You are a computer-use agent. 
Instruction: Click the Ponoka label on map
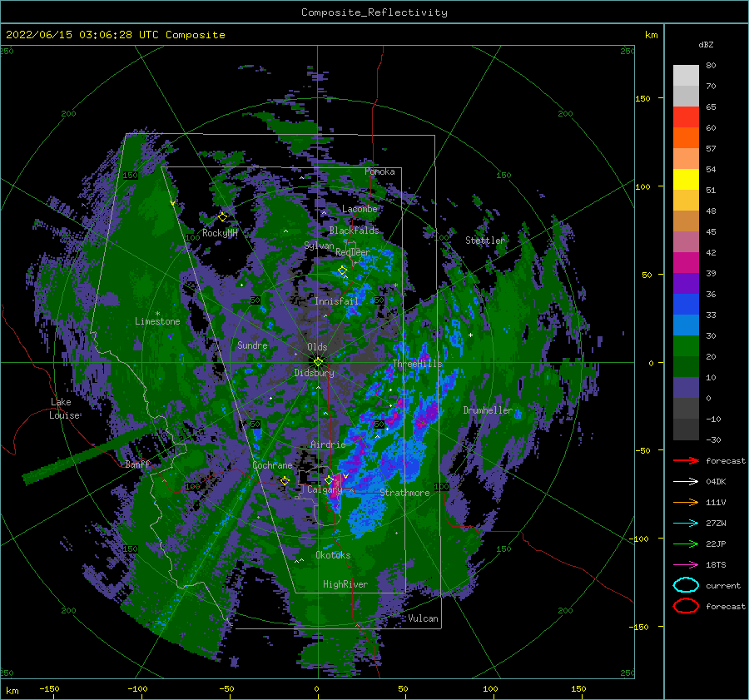pyautogui.click(x=379, y=171)
